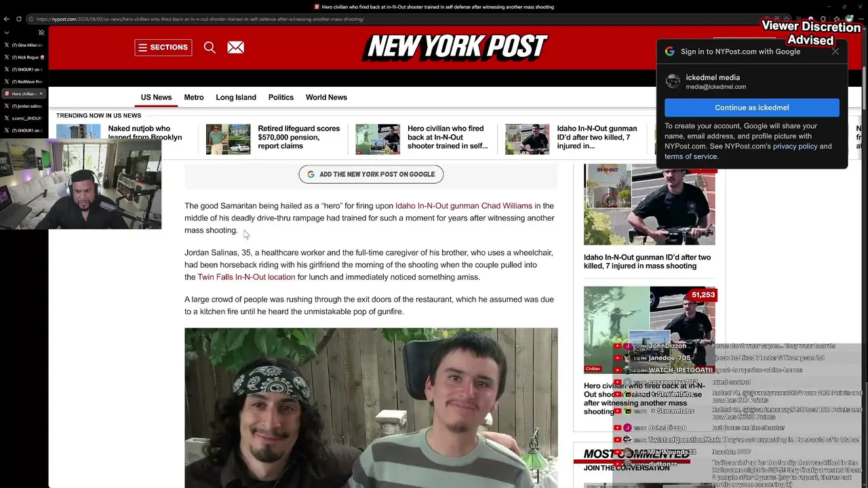Switch to the Nick Rogue X tab

coord(24,57)
